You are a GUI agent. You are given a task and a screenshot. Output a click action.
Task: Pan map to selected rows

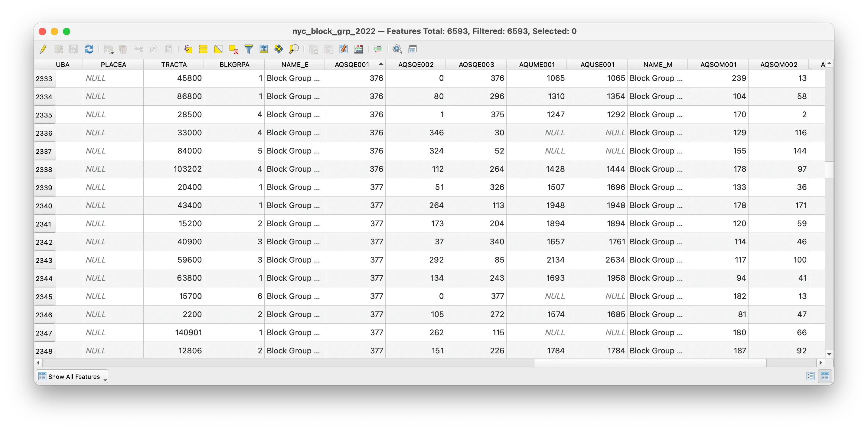279,49
